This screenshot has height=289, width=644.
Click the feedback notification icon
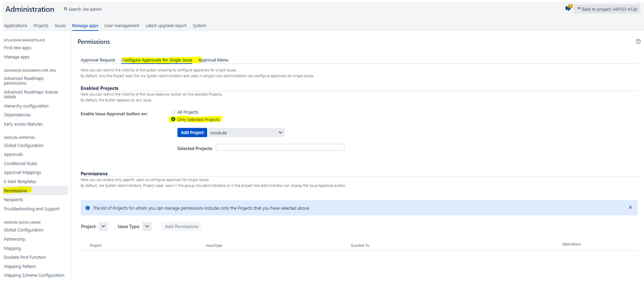(568, 9)
